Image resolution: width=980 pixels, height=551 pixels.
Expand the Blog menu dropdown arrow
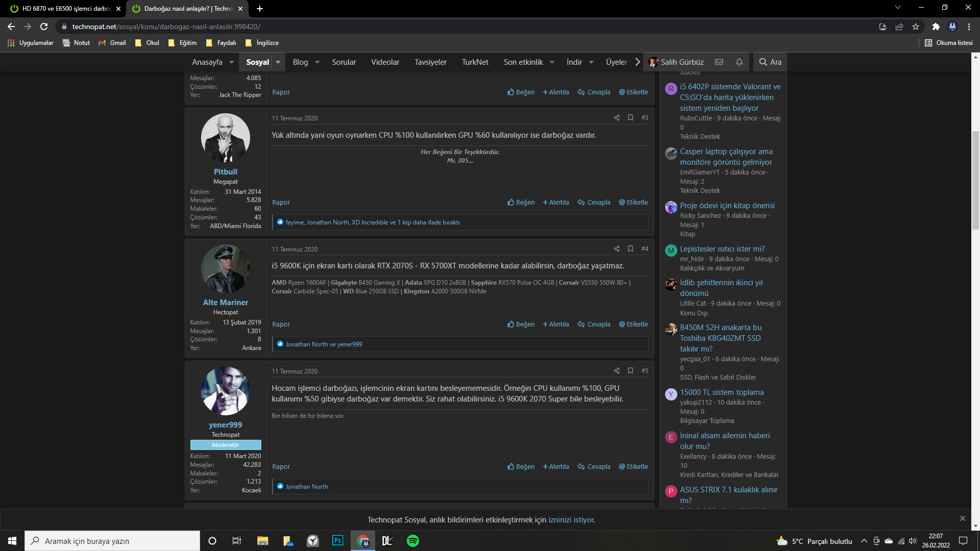317,62
